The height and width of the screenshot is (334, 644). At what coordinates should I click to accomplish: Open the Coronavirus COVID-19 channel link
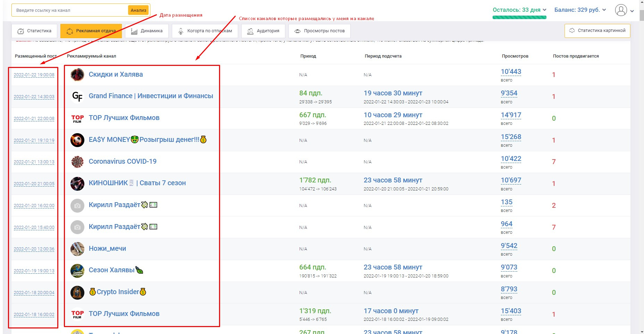pos(123,161)
